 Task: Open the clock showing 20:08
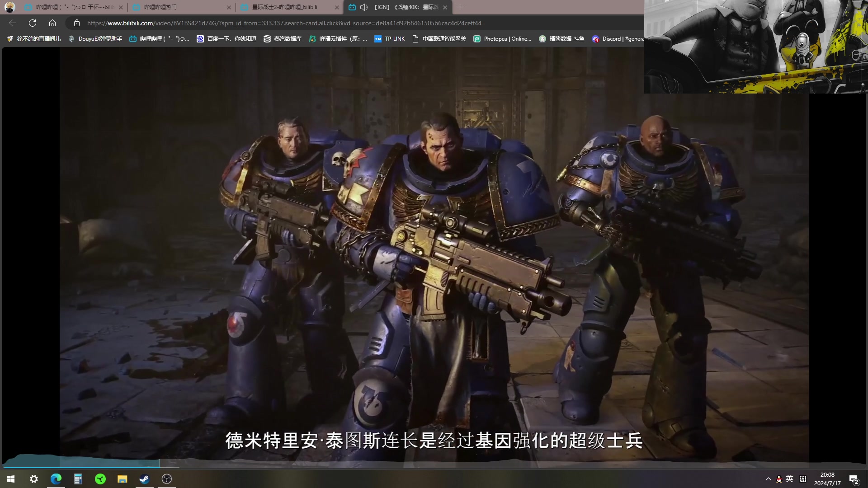(827, 479)
